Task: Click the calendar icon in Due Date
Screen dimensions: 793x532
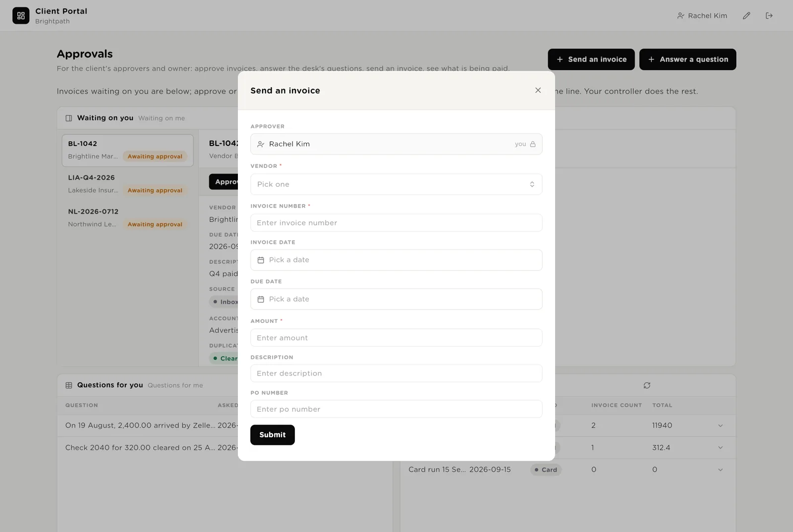Action: (261, 299)
